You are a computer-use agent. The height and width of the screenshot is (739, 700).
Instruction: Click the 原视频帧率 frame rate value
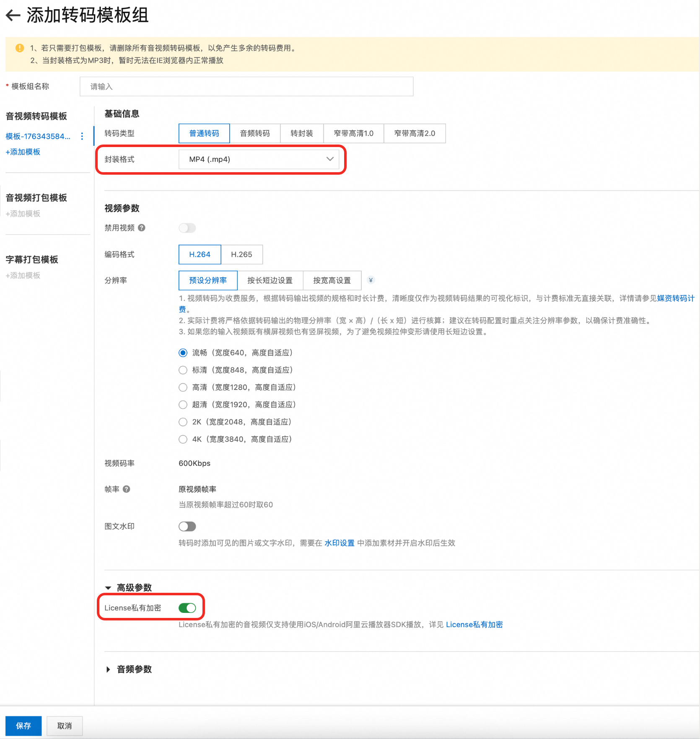point(197,489)
